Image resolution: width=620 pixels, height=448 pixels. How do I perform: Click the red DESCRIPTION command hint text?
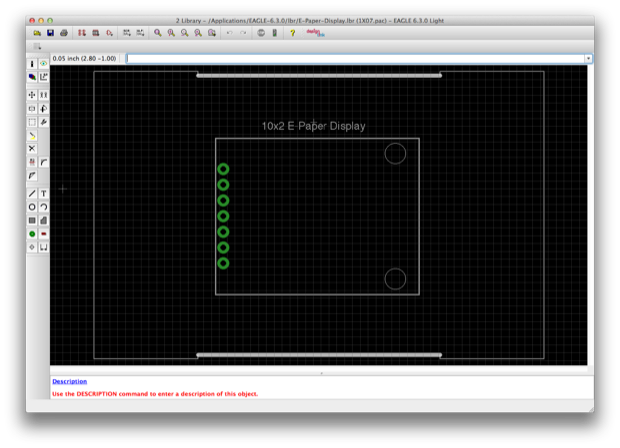point(155,394)
